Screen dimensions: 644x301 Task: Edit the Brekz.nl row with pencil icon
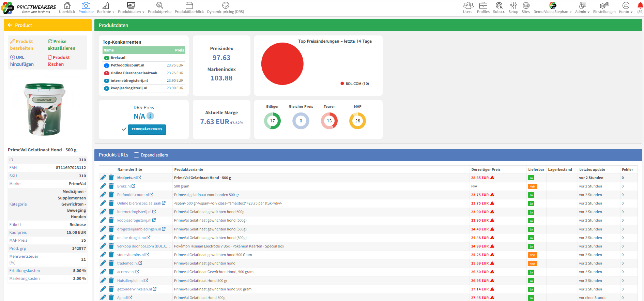pos(103,186)
